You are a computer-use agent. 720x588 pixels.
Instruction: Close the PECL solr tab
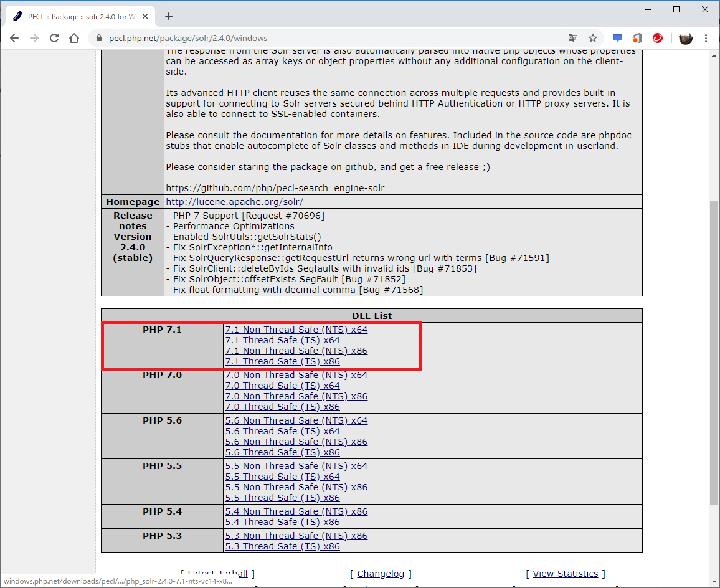[x=145, y=17]
